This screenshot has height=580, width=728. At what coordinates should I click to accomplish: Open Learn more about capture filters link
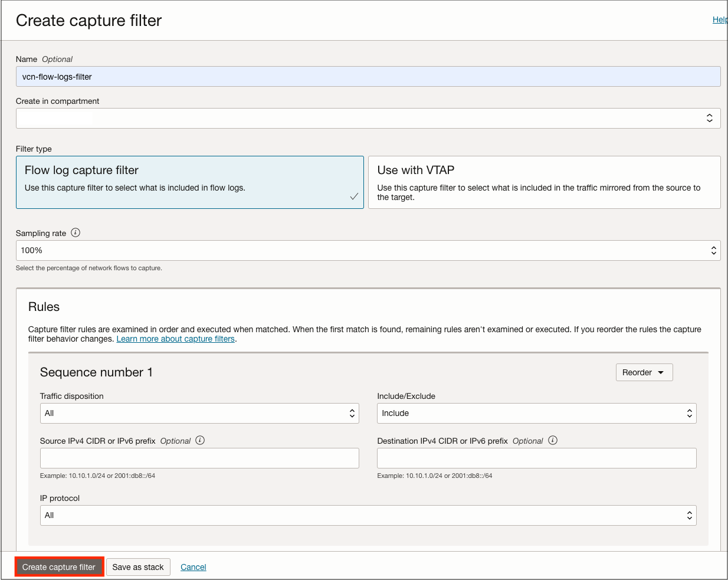pos(175,339)
